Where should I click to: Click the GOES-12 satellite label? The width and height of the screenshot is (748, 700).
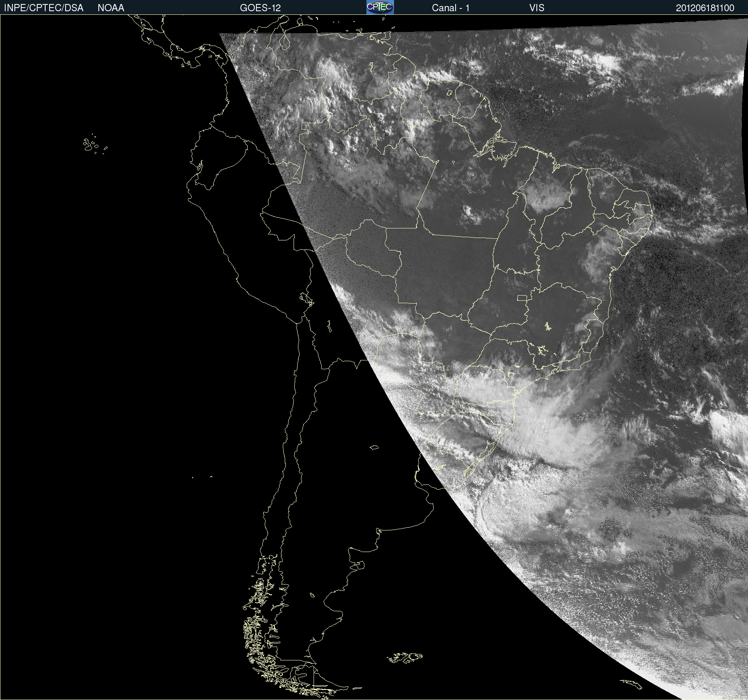click(x=260, y=8)
